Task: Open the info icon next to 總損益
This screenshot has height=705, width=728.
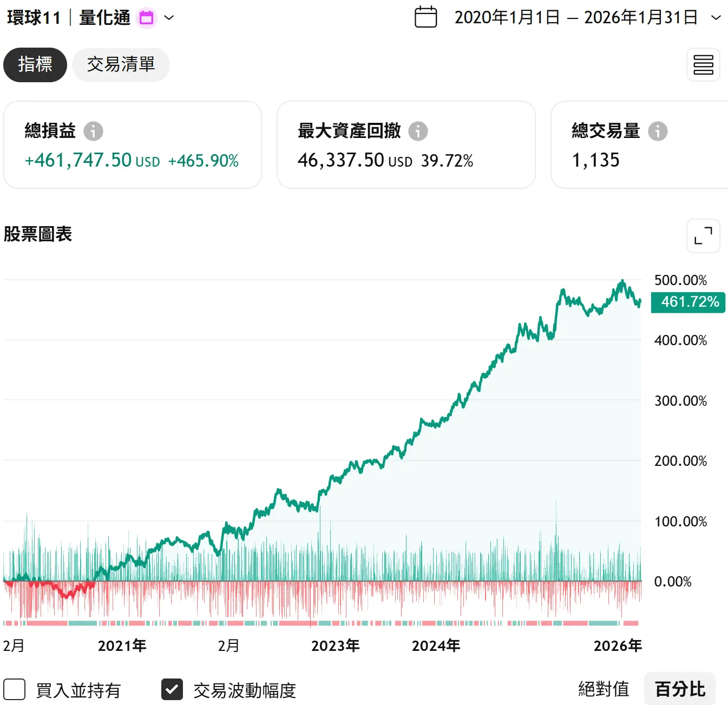Action: click(93, 131)
